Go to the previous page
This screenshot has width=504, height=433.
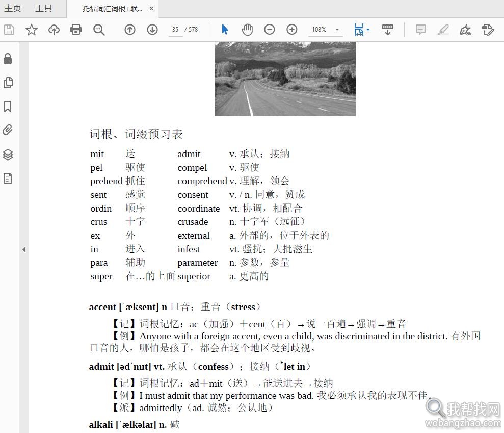[130, 30]
